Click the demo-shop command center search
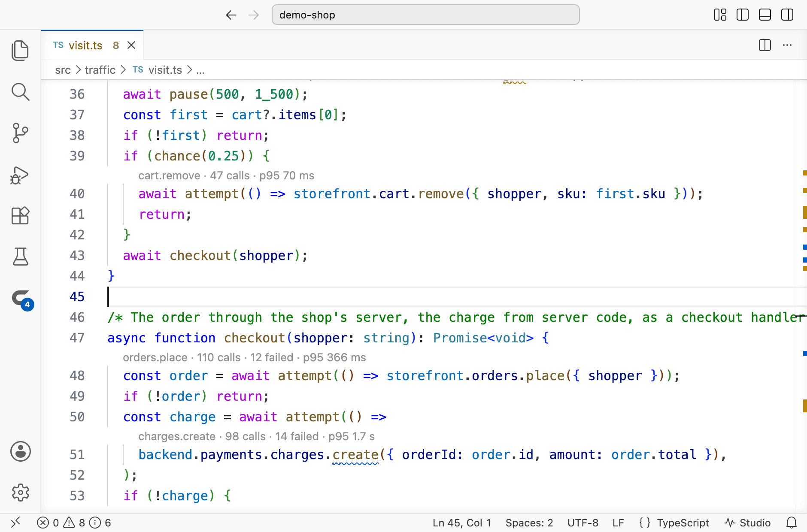This screenshot has width=807, height=532. (x=425, y=15)
